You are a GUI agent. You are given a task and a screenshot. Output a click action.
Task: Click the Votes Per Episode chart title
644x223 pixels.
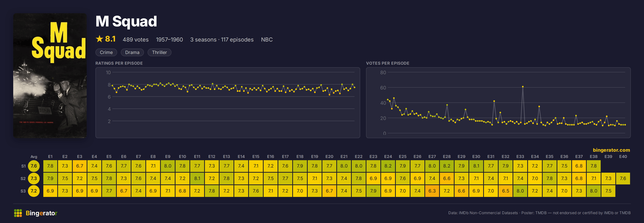point(388,63)
